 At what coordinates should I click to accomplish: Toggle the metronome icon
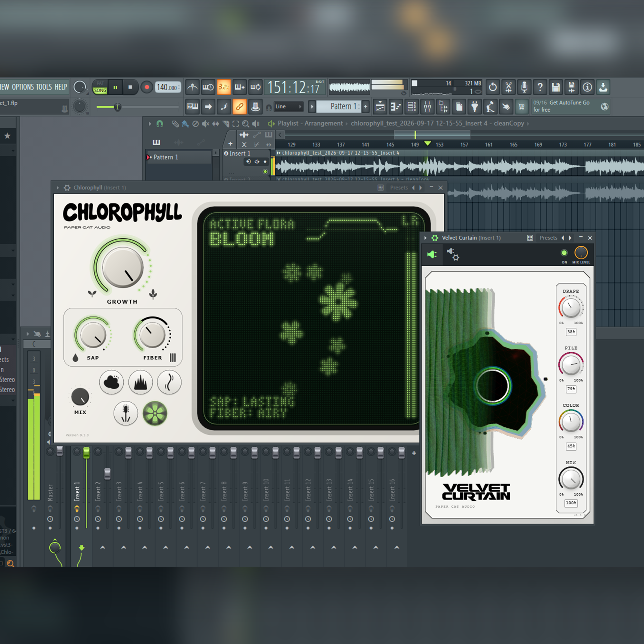click(x=193, y=87)
